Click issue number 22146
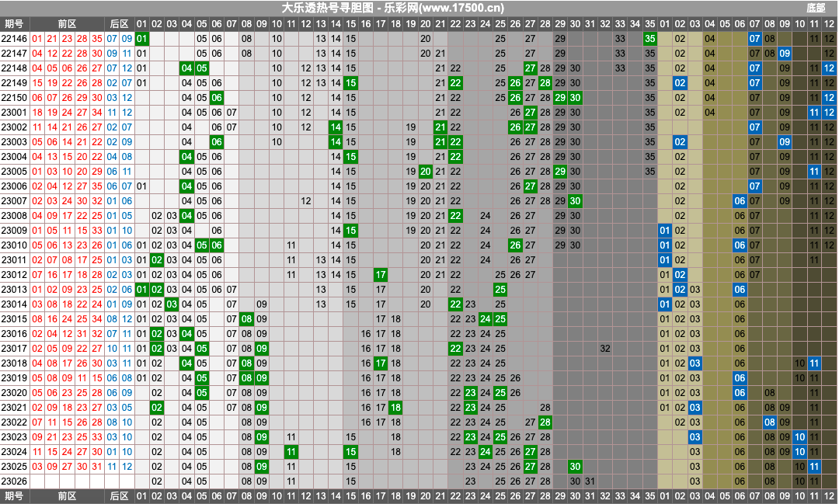 (15, 39)
